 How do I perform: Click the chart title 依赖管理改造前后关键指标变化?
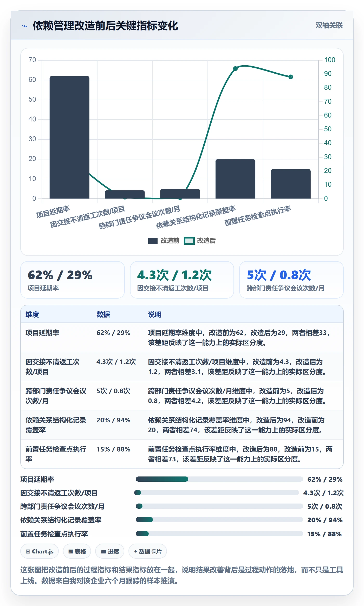pyautogui.click(x=105, y=26)
